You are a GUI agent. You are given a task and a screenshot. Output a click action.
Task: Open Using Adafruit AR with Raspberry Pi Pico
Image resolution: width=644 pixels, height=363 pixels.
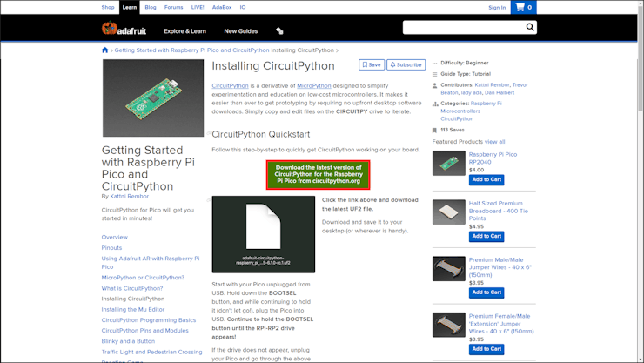pos(151,262)
